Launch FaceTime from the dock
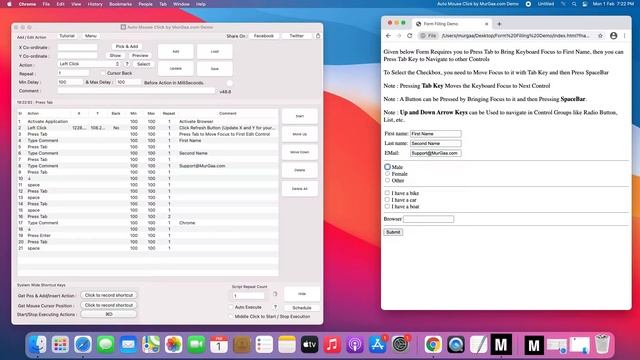Screen dimensions: 640x360 tap(196, 344)
